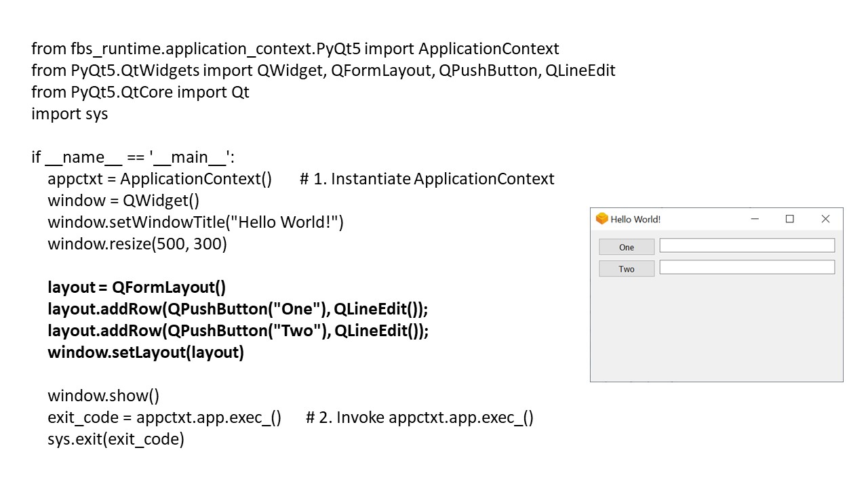Image resolution: width=868 pixels, height=488 pixels.
Task: Click the '# 2. Invoke appctxt.app.exec_()' comment
Action: click(x=419, y=418)
